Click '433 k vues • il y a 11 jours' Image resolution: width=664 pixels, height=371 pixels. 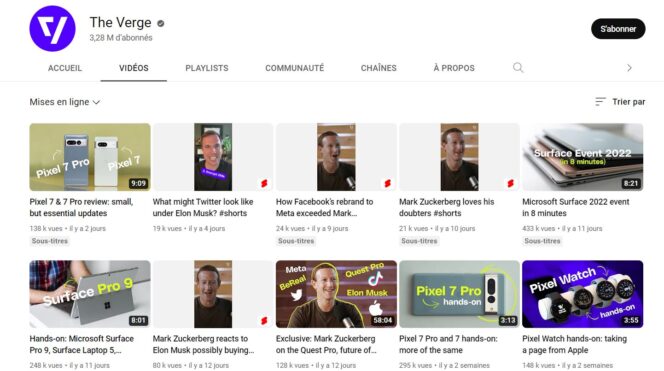pyautogui.click(x=562, y=228)
